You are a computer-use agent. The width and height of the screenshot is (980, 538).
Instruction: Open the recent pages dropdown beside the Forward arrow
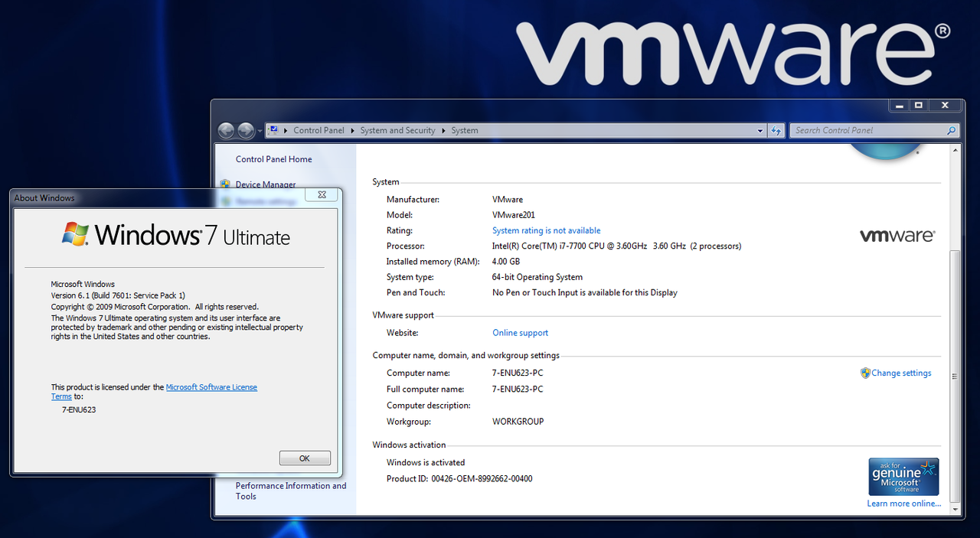260,131
